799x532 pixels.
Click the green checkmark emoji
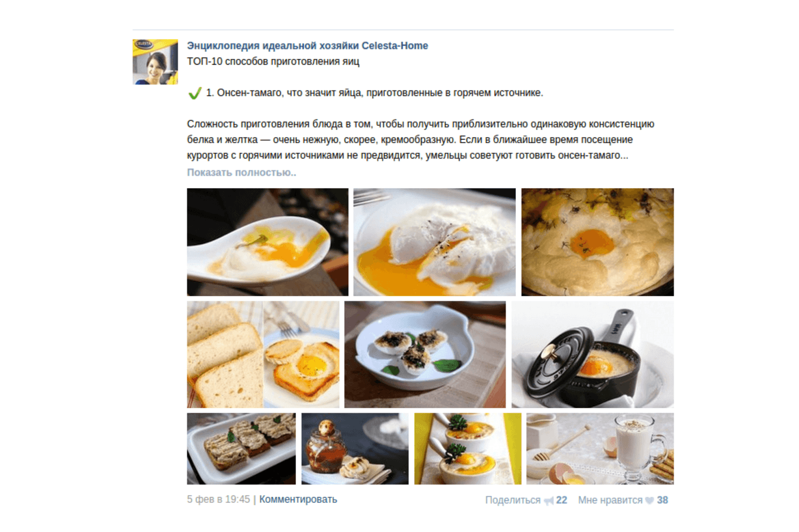click(194, 94)
